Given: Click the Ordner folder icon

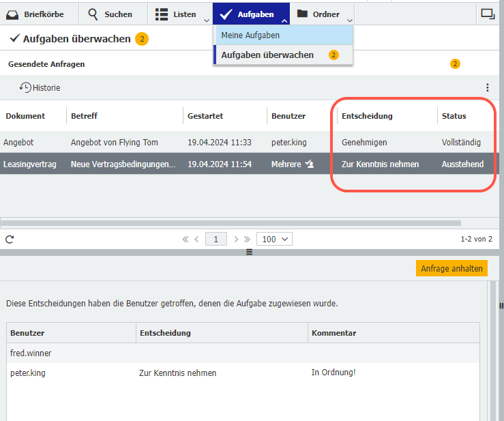Looking at the screenshot, I should (302, 14).
